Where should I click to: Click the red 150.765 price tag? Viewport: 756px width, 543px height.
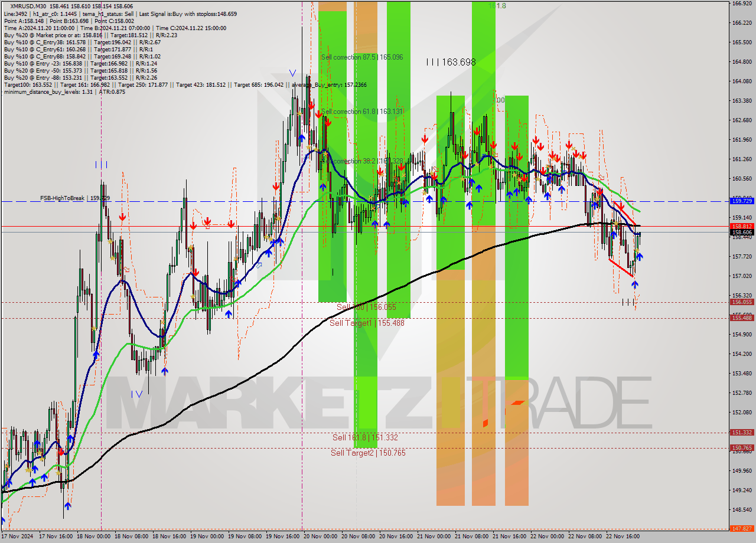point(742,447)
